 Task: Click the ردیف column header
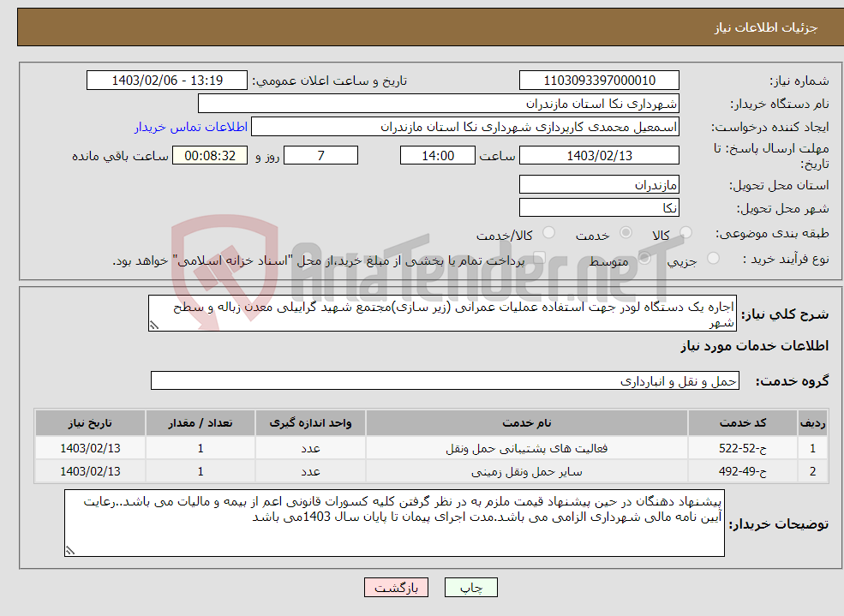click(x=812, y=423)
